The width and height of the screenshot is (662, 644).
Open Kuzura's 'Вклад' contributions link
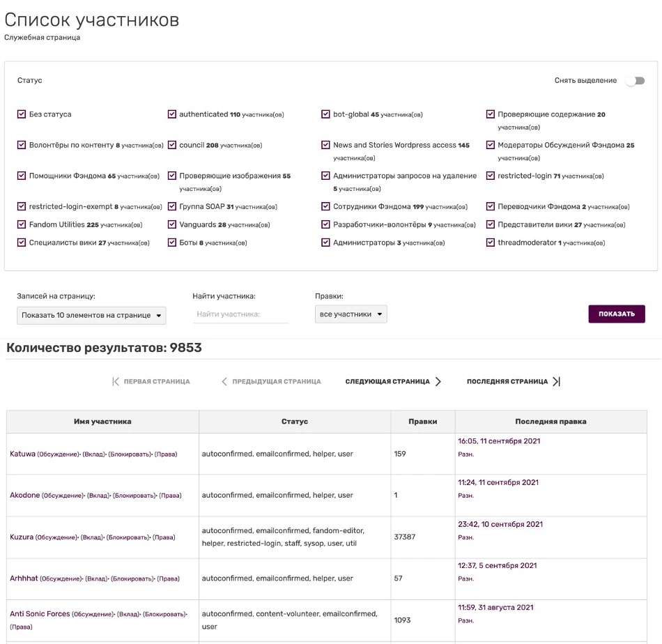pos(91,537)
